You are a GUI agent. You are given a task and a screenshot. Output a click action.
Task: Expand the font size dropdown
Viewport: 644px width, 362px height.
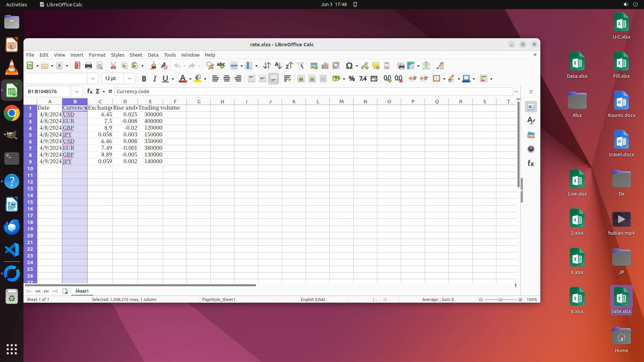click(129, 79)
